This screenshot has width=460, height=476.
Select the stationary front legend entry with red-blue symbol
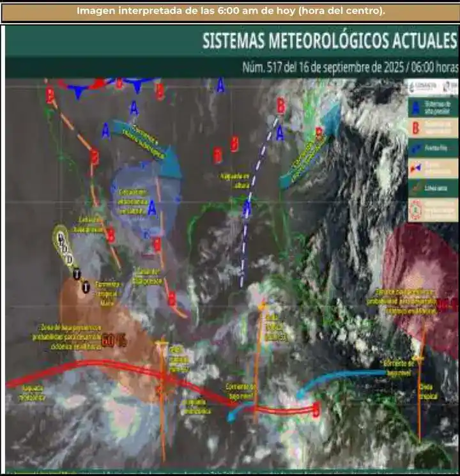coord(433,168)
